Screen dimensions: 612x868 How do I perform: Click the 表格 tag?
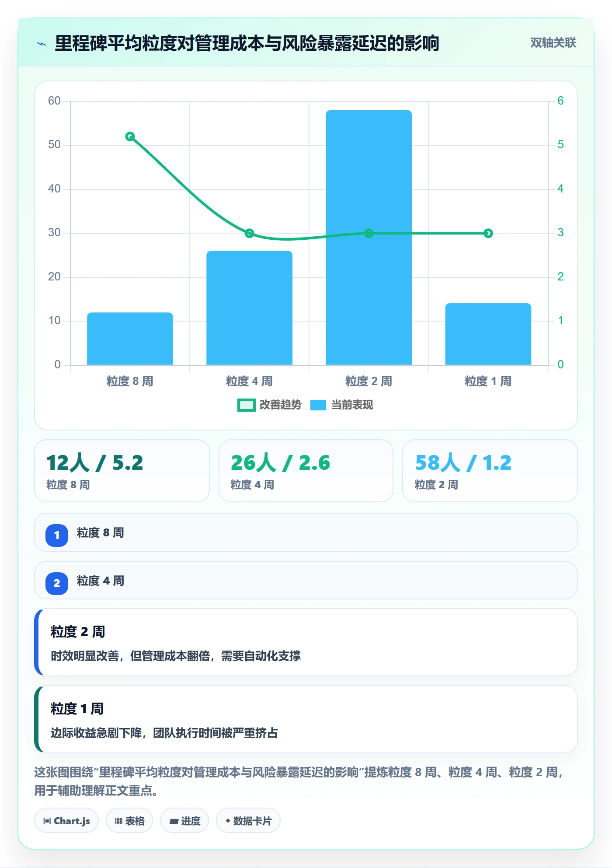click(x=129, y=821)
